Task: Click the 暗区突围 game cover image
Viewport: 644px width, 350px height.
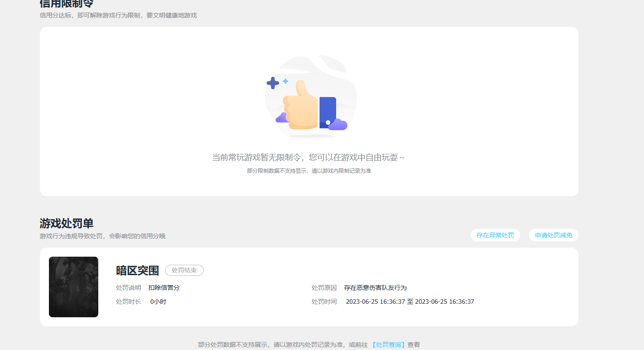Action: (x=73, y=287)
